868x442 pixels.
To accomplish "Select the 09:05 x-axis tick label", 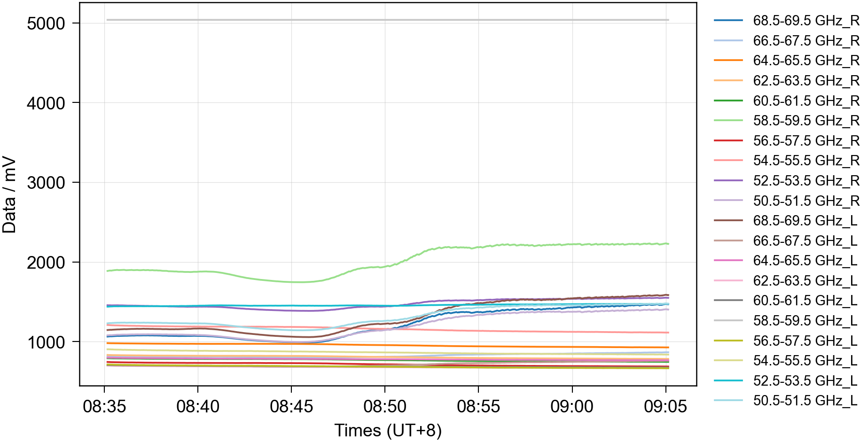I will point(665,406).
